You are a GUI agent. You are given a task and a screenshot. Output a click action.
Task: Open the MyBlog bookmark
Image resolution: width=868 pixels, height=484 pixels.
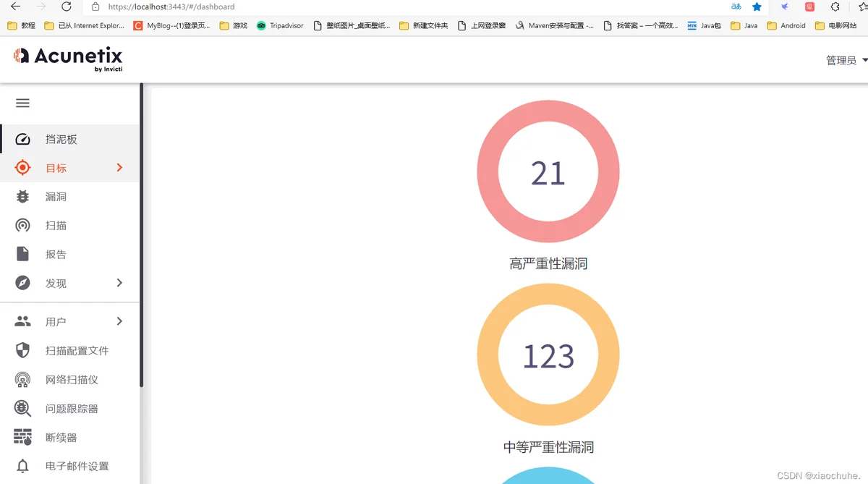(x=172, y=25)
